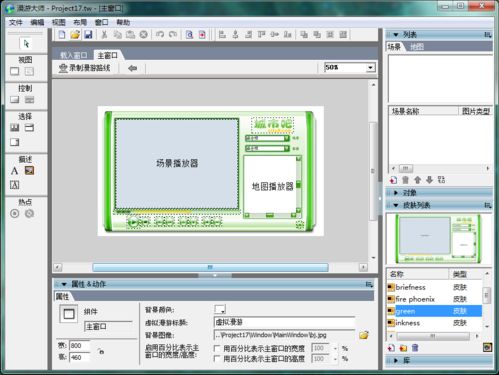Select the inkness skin
Image resolution: width=499 pixels, height=375 pixels.
[x=434, y=323]
